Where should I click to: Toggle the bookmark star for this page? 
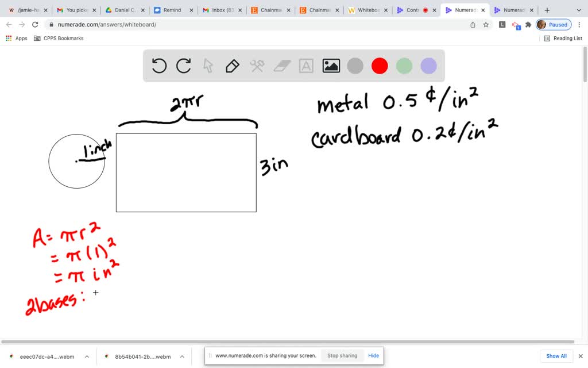point(486,25)
